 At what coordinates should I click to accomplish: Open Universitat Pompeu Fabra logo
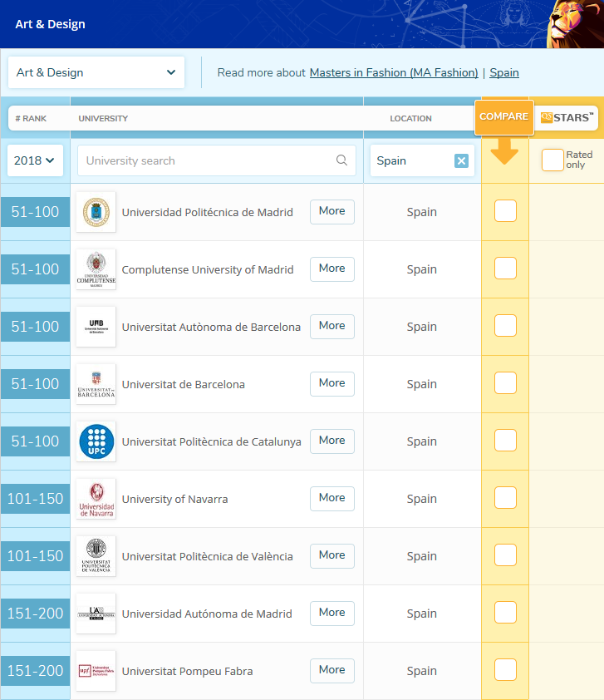[x=96, y=671]
